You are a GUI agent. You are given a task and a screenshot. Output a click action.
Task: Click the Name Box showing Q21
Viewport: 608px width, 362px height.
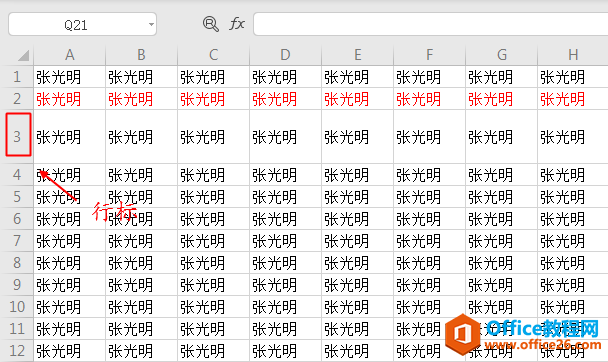coord(82,24)
